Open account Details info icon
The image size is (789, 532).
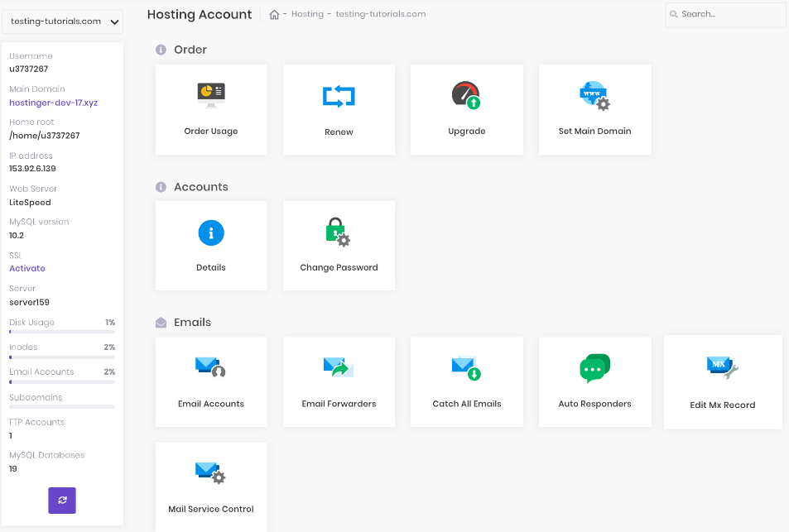tap(211, 233)
